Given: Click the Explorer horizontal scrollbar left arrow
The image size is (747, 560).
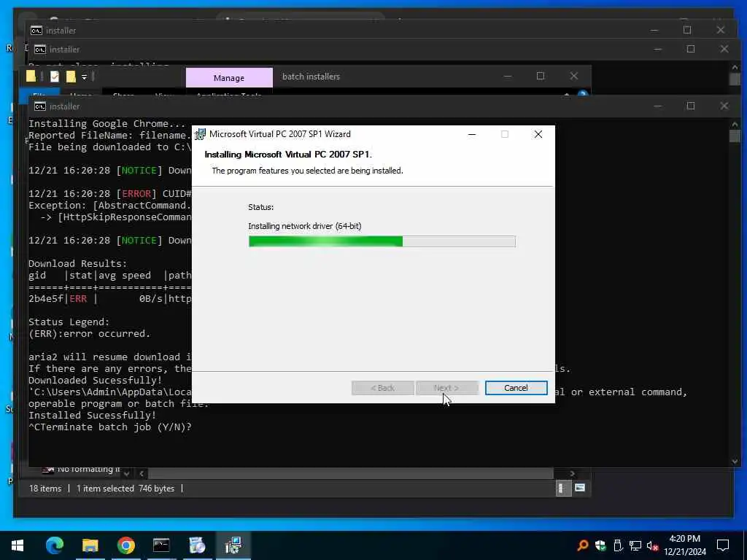Looking at the screenshot, I should point(142,473).
